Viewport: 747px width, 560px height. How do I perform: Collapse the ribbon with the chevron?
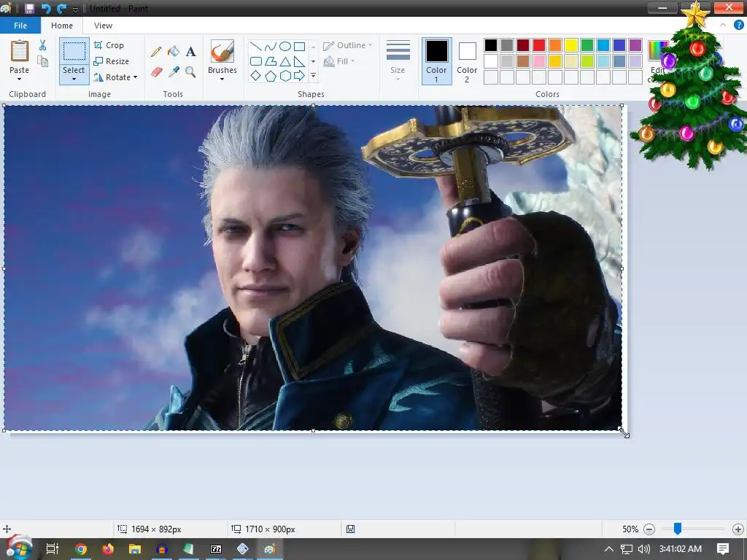[723, 26]
